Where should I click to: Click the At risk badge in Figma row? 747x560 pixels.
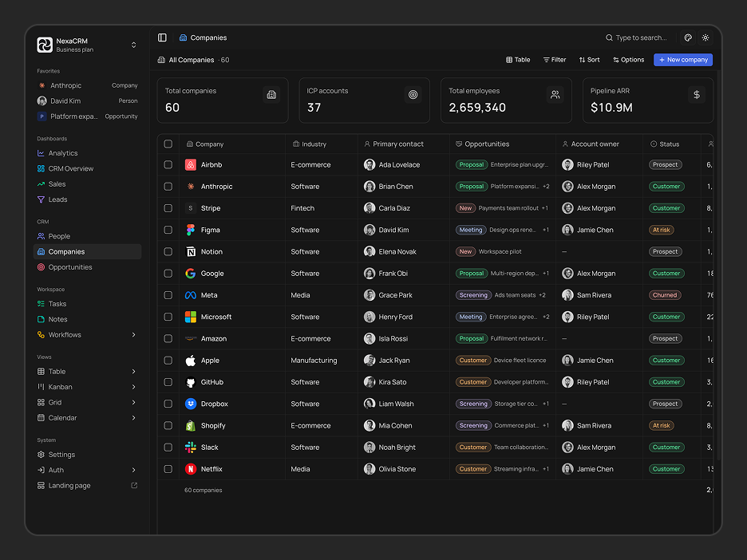pyautogui.click(x=662, y=230)
